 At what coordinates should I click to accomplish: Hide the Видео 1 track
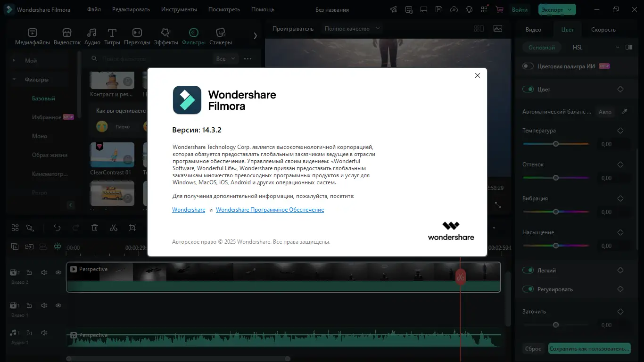(58, 305)
